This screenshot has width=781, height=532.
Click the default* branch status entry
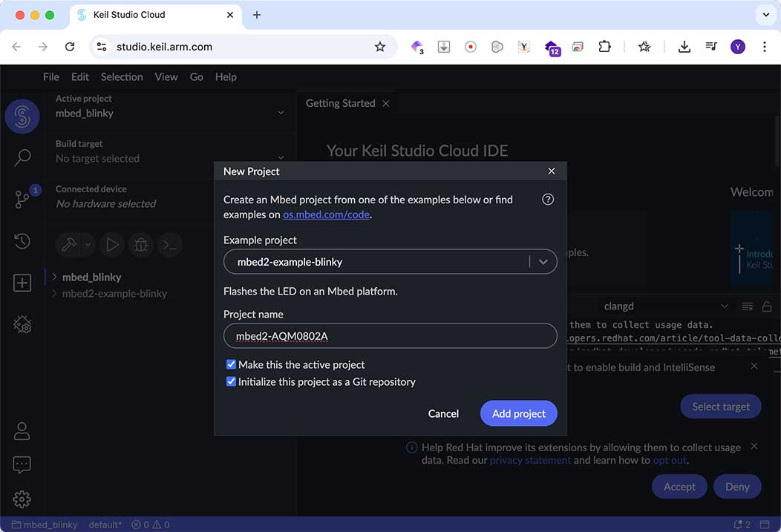[105, 525]
